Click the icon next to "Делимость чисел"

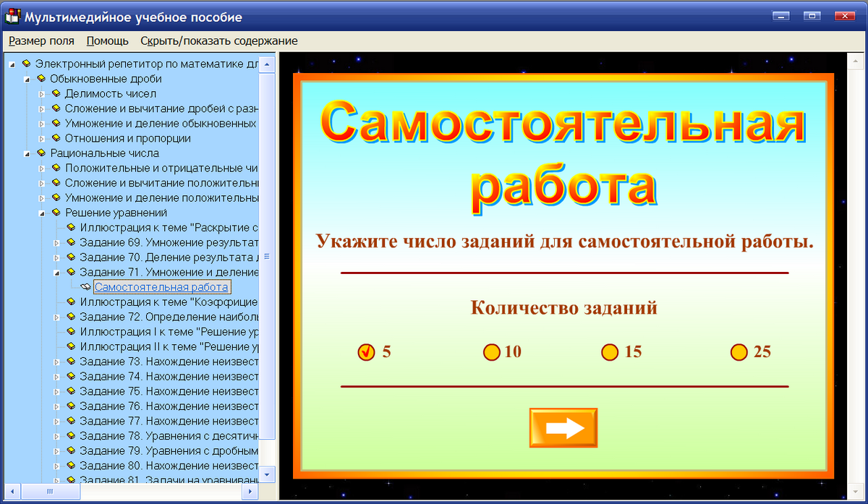click(56, 93)
